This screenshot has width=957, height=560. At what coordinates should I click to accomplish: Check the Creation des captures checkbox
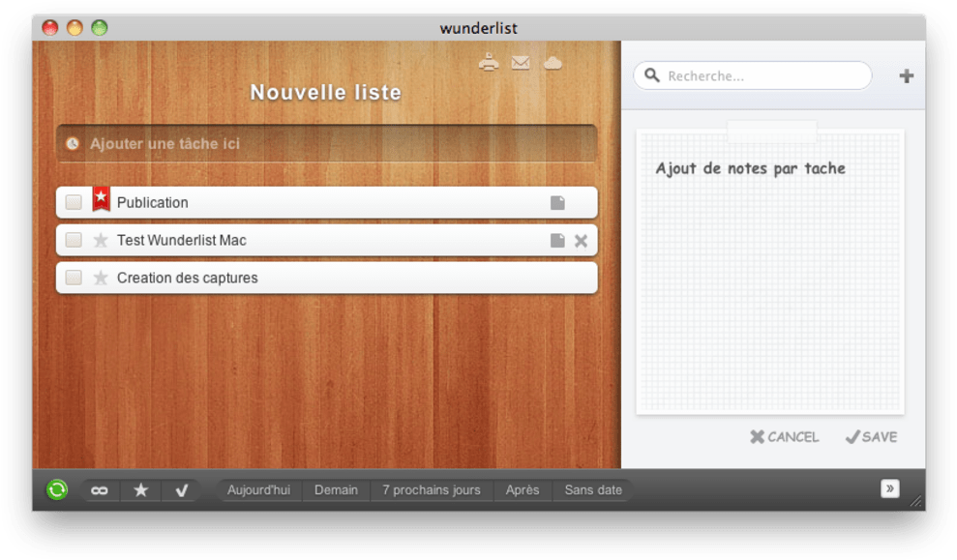[x=74, y=279]
